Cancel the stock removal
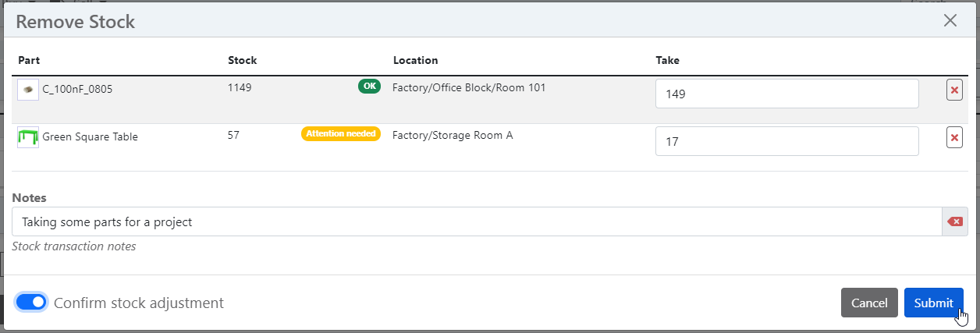The width and height of the screenshot is (980, 333). click(x=868, y=303)
